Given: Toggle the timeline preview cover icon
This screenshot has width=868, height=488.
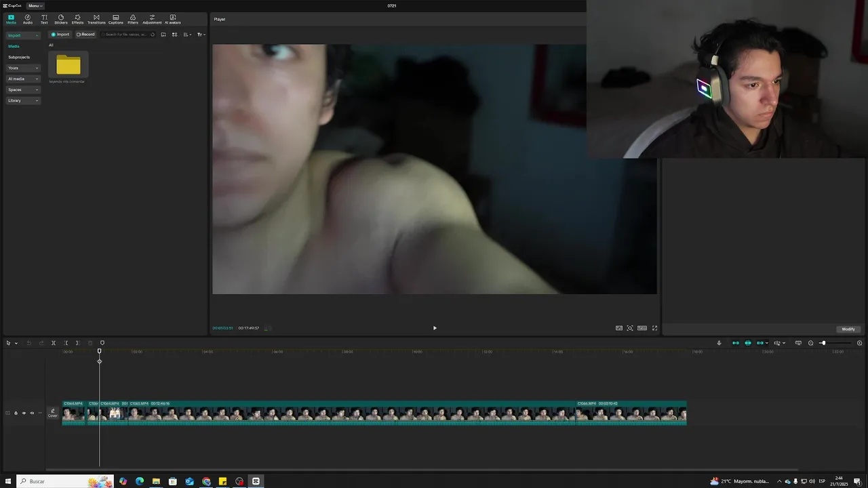Looking at the screenshot, I should point(798,343).
